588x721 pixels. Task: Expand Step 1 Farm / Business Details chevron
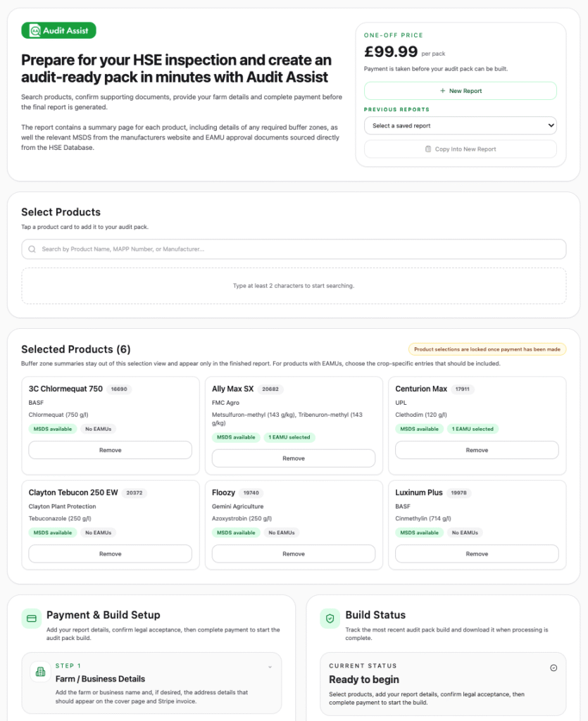pos(270,666)
